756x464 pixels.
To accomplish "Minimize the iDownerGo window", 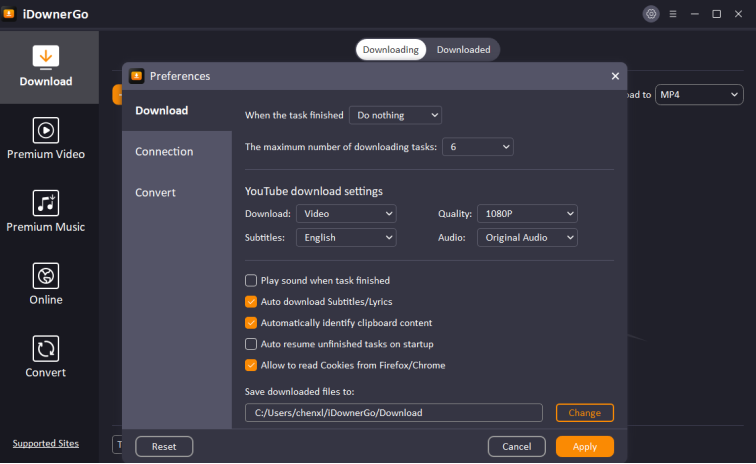I will click(x=695, y=14).
